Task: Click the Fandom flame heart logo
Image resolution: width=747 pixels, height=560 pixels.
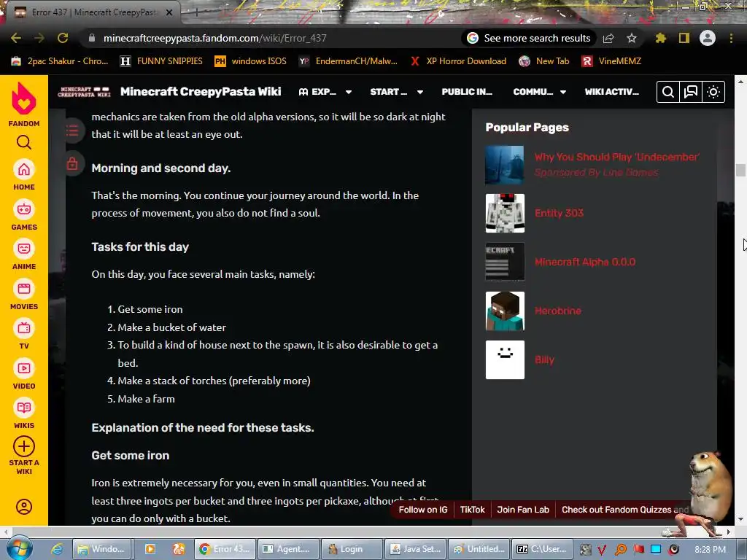Action: (24, 98)
